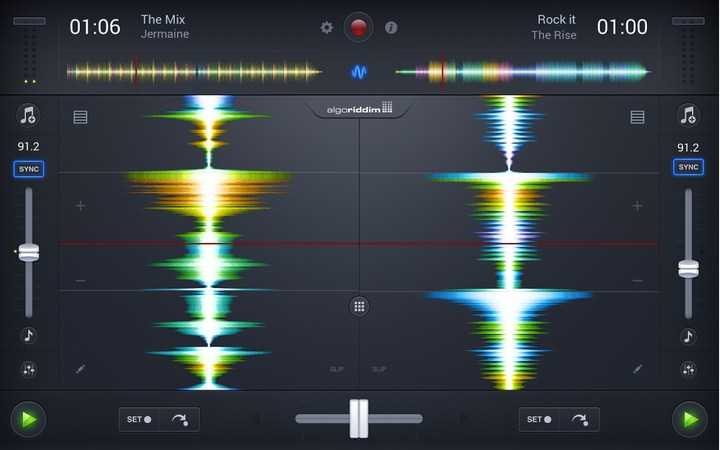The height and width of the screenshot is (450, 720).
Task: Play the left deck
Action: [x=28, y=419]
